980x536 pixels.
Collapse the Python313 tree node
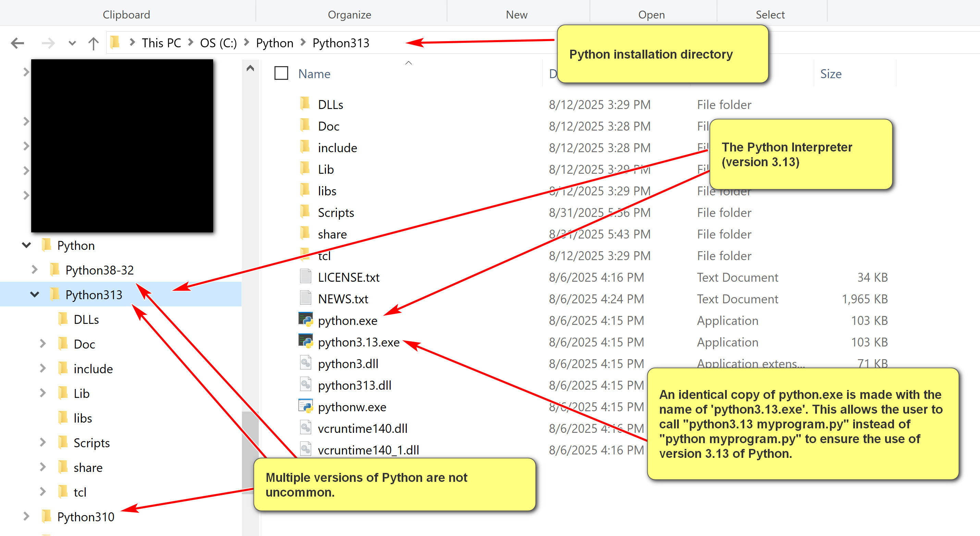35,294
